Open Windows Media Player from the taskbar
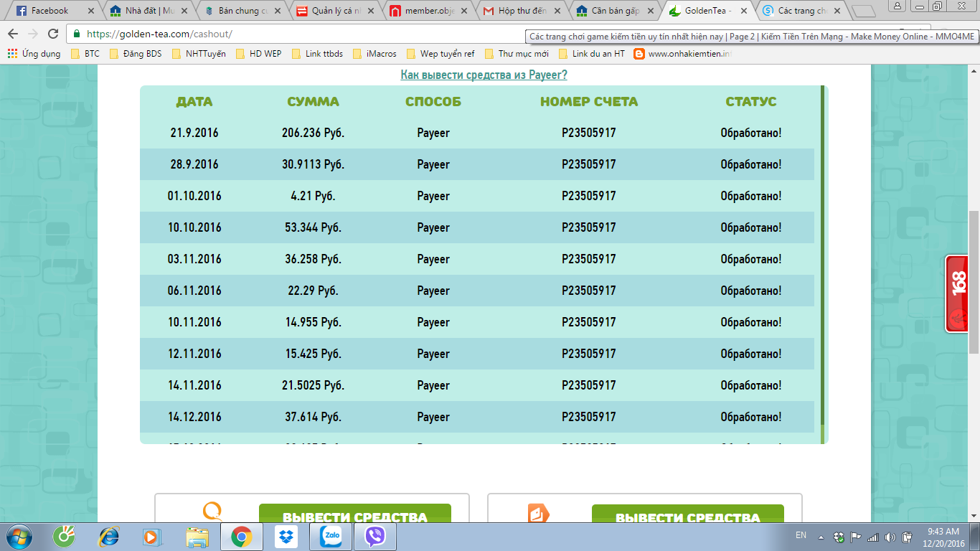Viewport: 980px width, 551px height. pyautogui.click(x=151, y=537)
